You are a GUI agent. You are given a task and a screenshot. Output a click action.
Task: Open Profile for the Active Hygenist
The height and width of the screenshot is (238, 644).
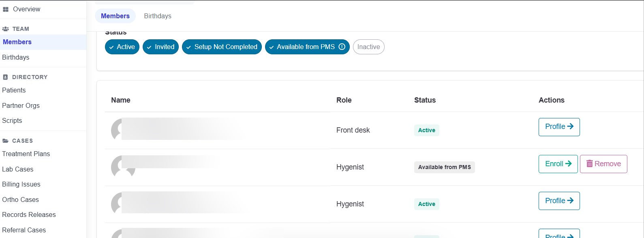pos(559,201)
